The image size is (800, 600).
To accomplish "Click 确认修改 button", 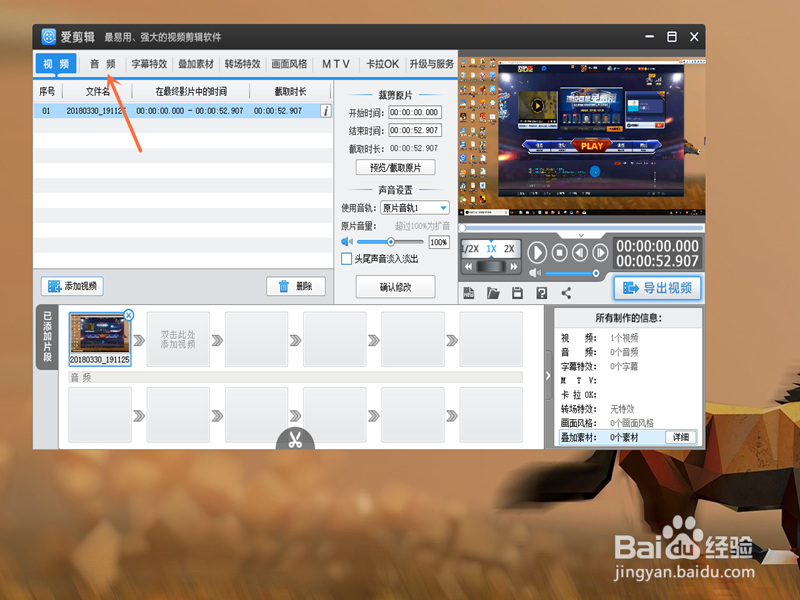I will tap(395, 287).
